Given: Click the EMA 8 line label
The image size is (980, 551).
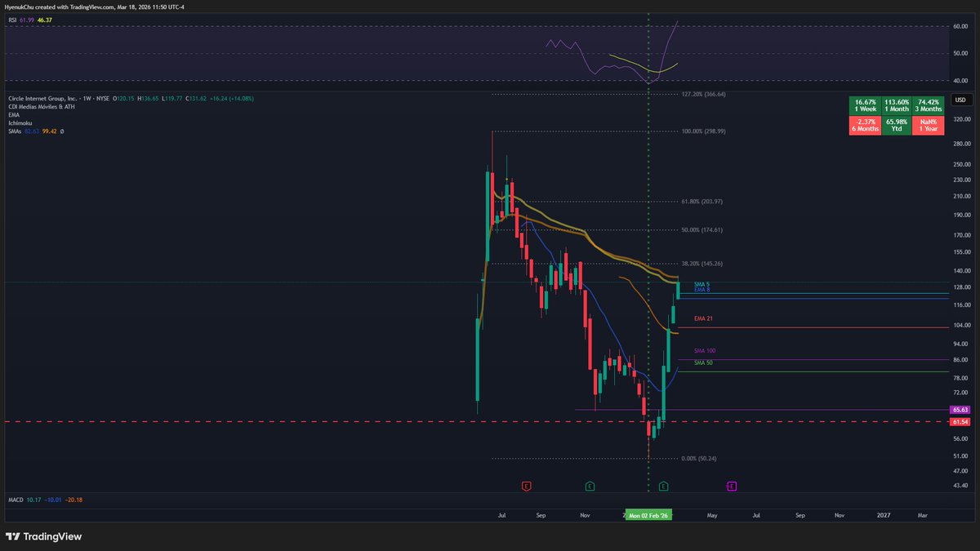Looking at the screenshot, I should click(x=701, y=290).
